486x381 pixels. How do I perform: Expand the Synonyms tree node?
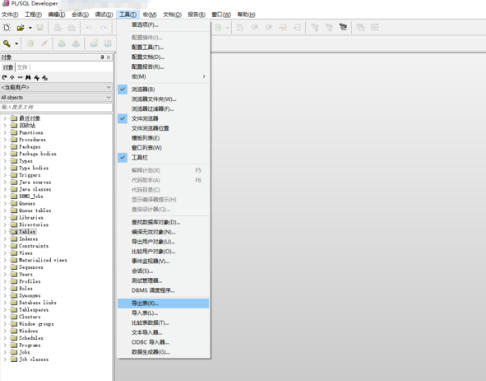tap(5, 295)
